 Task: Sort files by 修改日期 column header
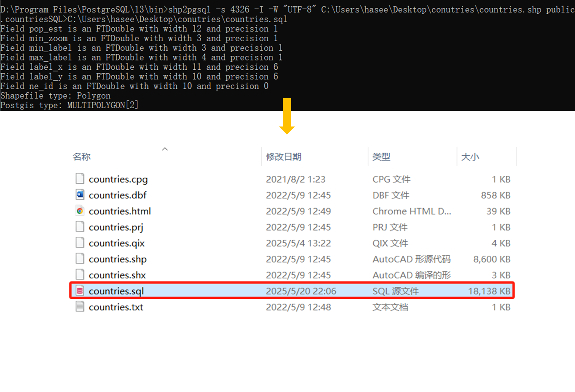[284, 156]
